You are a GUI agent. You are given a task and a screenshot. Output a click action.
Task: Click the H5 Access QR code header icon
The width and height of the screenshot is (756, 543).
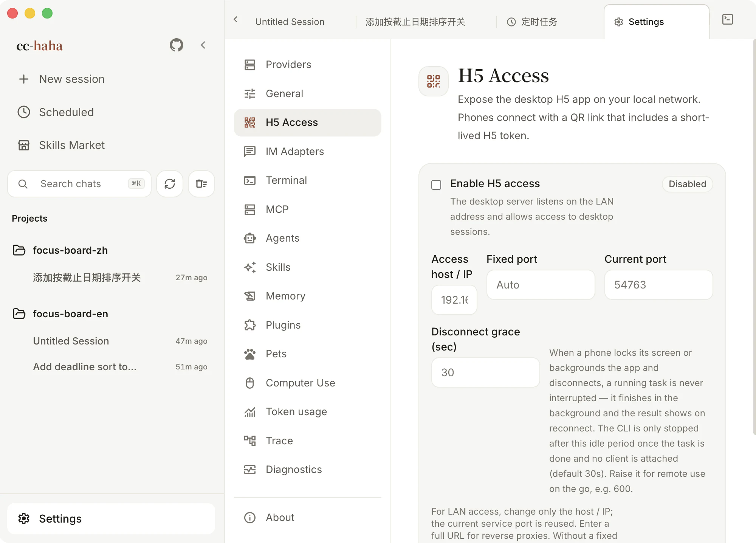(434, 81)
